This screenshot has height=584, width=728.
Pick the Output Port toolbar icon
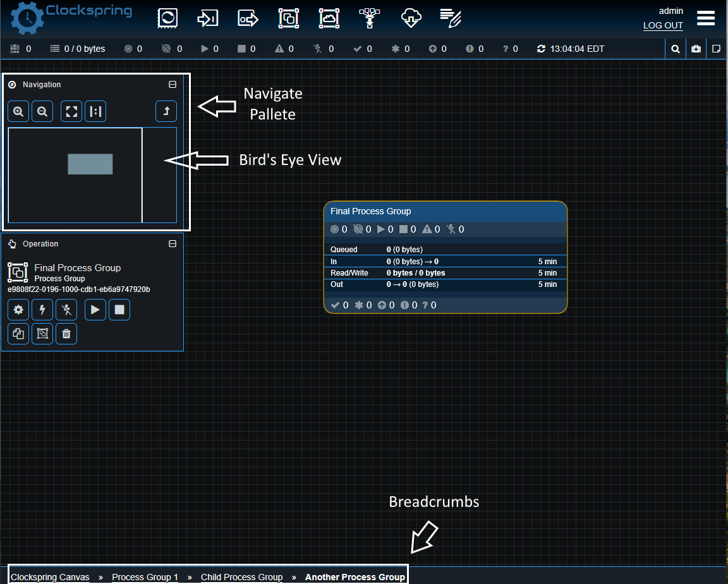point(248,18)
